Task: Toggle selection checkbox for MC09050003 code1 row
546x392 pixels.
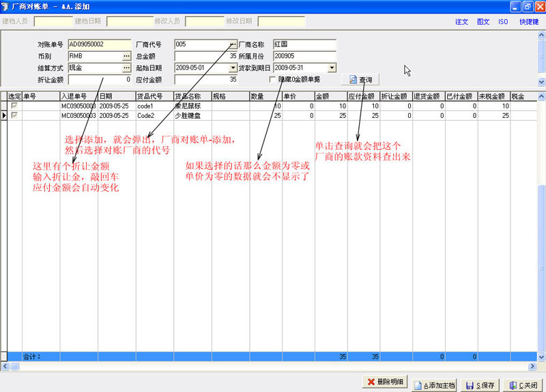Action: click(x=14, y=106)
